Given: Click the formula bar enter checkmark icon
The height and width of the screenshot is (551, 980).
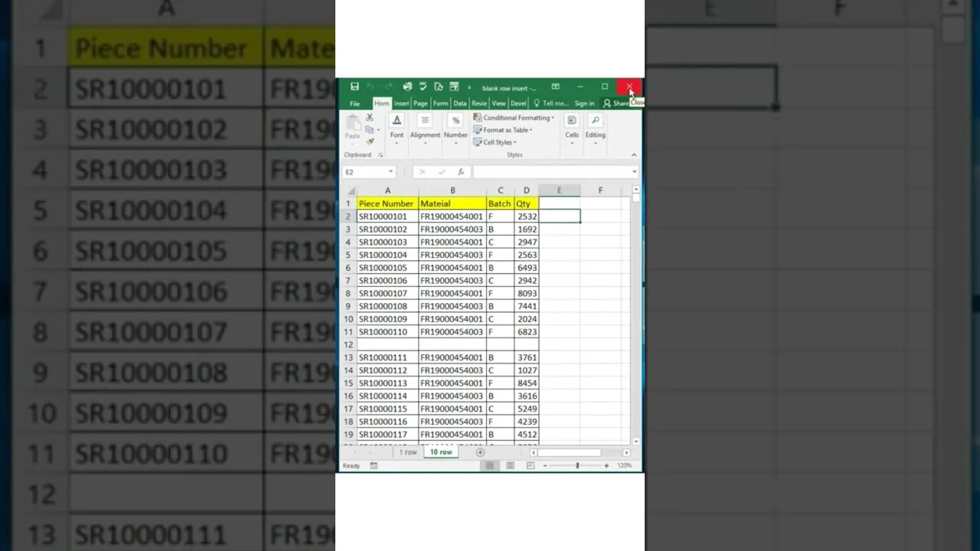Looking at the screenshot, I should (x=442, y=172).
